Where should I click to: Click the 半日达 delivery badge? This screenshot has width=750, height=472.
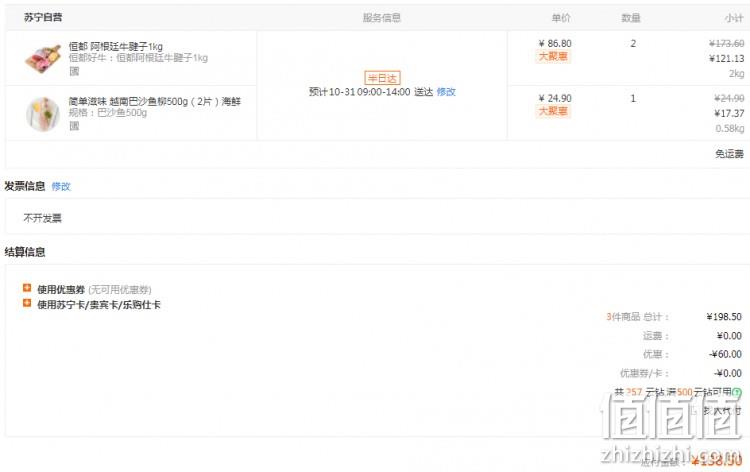tap(382, 78)
